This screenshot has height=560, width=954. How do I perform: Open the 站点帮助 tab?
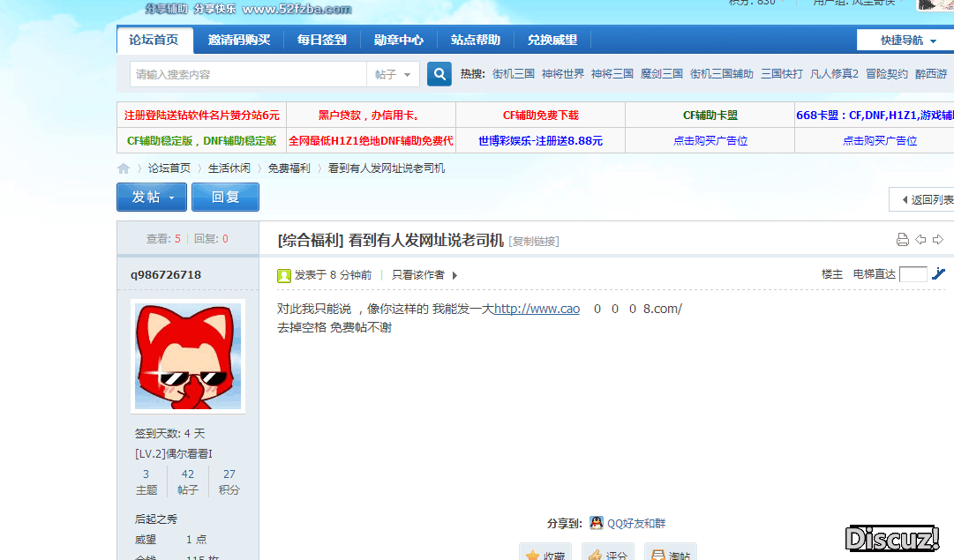tap(475, 41)
